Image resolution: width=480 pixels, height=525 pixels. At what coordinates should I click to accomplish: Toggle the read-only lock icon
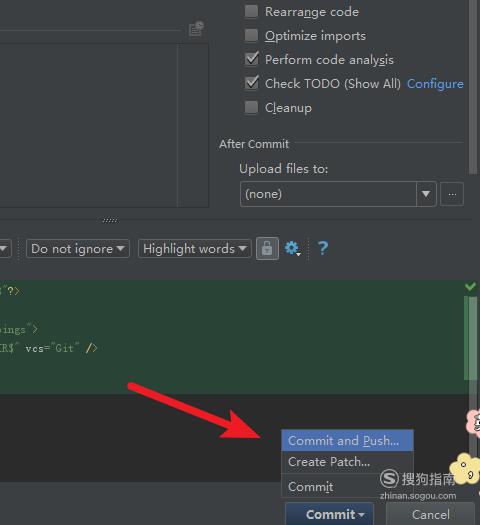pos(267,248)
